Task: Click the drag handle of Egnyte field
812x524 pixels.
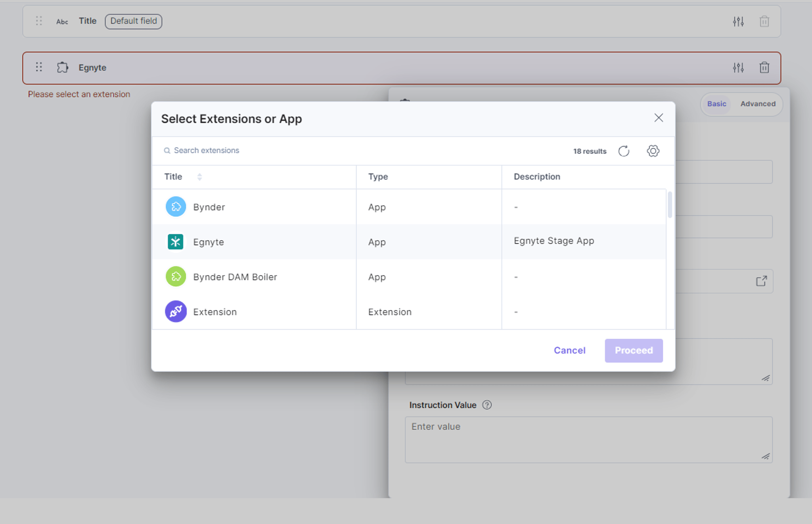Action: (x=39, y=67)
